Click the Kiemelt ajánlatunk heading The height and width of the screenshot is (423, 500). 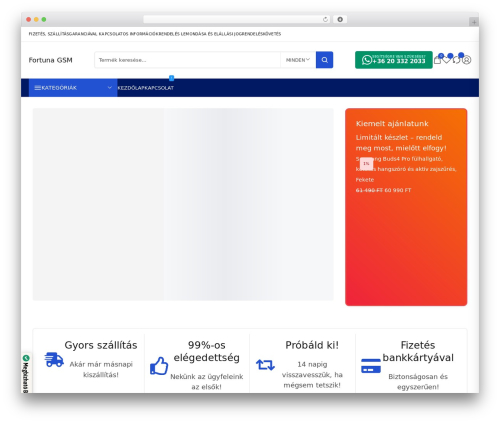click(392, 124)
